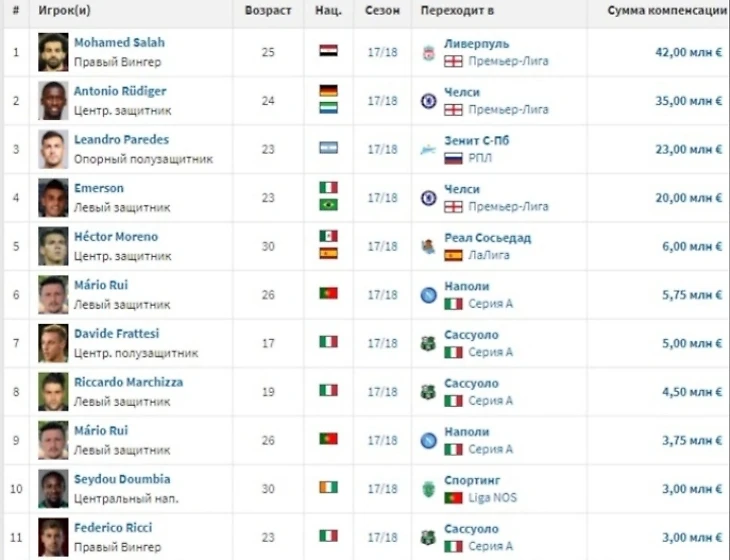Click Chelsea crest in Antonio Rüdiger row

pos(428,101)
